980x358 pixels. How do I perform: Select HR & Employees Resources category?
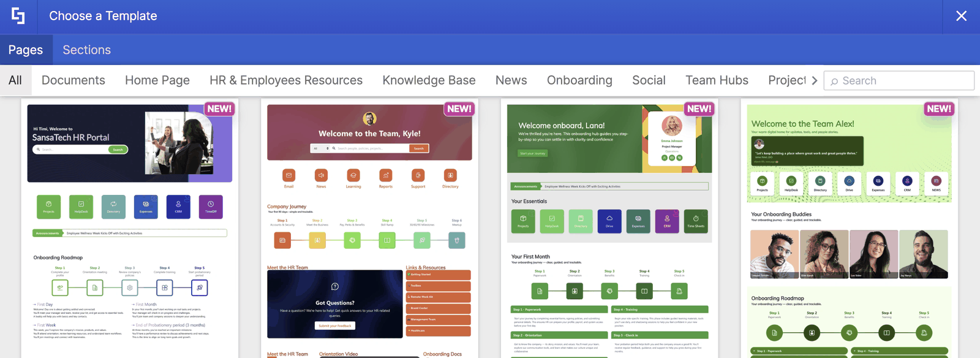286,80
